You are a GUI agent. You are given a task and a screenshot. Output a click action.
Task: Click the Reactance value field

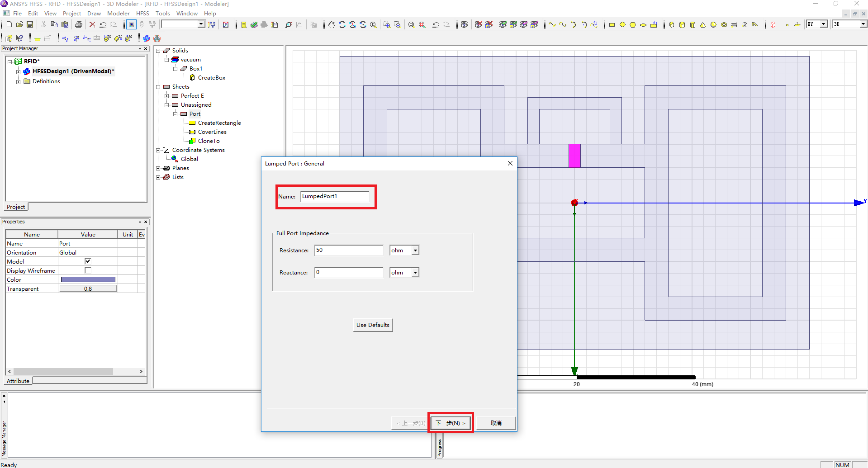(349, 272)
